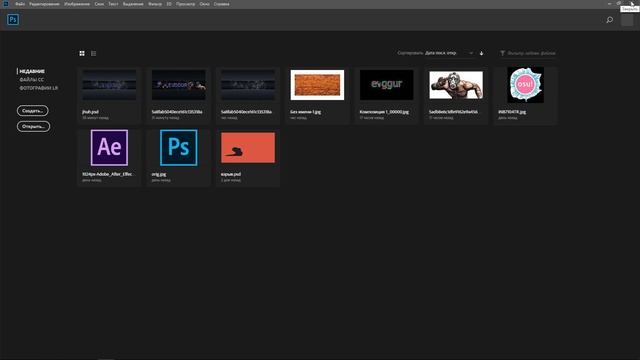Select the ФОТОГРАФИИ LR sidebar tab

point(39,88)
